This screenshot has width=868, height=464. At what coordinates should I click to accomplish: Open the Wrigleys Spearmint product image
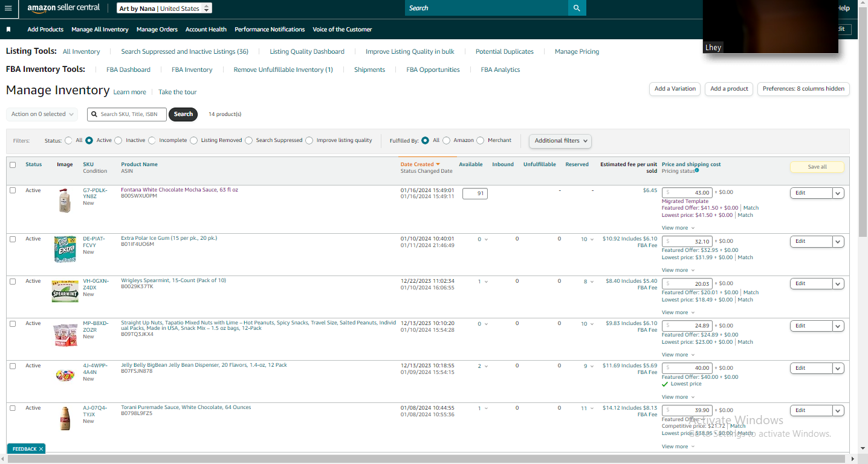click(x=65, y=292)
